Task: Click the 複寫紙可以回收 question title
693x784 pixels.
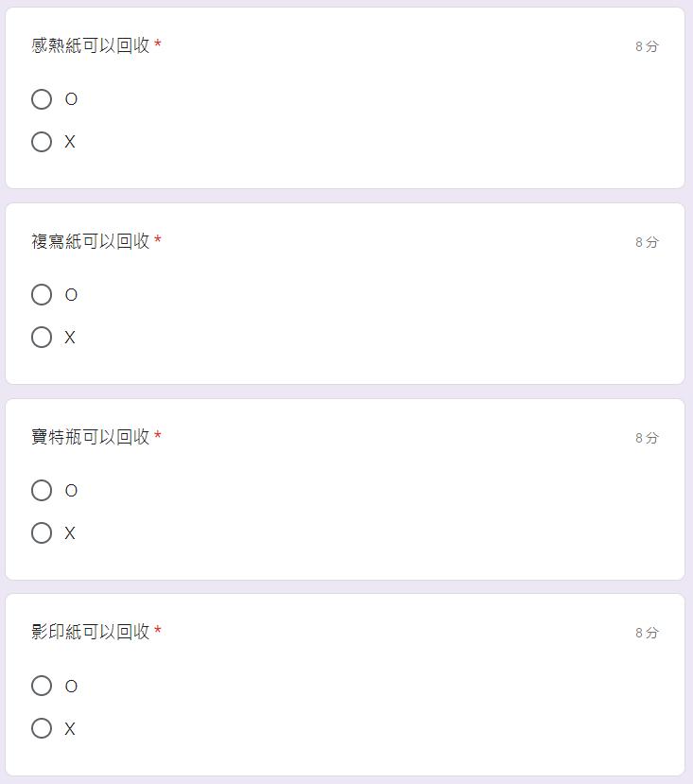Action: point(91,241)
